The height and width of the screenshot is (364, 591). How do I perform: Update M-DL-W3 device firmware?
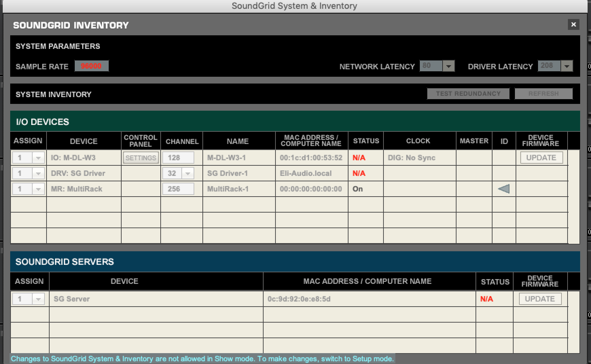(541, 158)
